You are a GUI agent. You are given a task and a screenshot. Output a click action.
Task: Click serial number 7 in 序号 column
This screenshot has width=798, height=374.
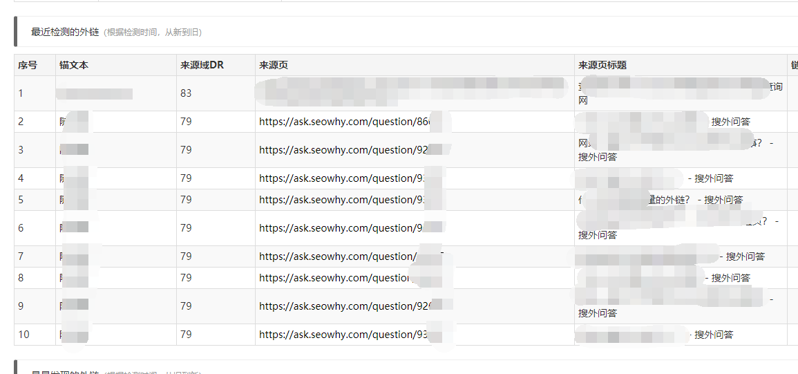tap(21, 256)
